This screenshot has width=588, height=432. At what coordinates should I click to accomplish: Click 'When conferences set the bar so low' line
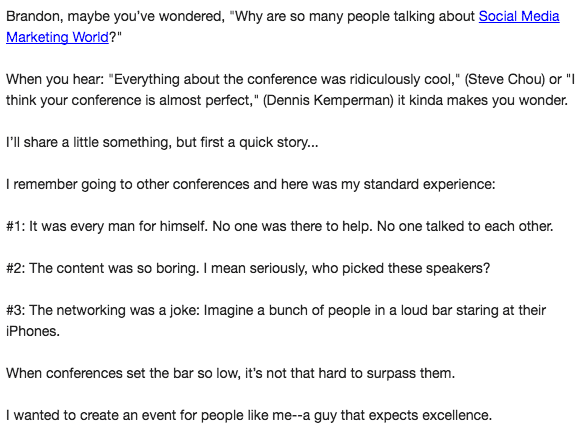tap(230, 373)
